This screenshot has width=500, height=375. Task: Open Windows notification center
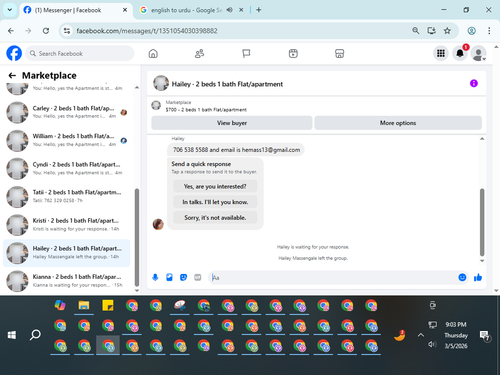[484, 335]
